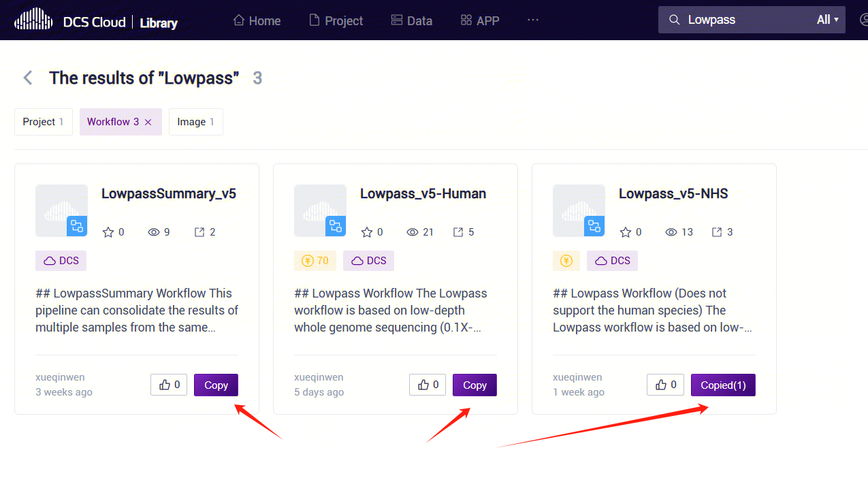Image resolution: width=868 pixels, height=495 pixels.
Task: Copy the LowpassSummary_v5 workflow
Action: pyautogui.click(x=216, y=385)
